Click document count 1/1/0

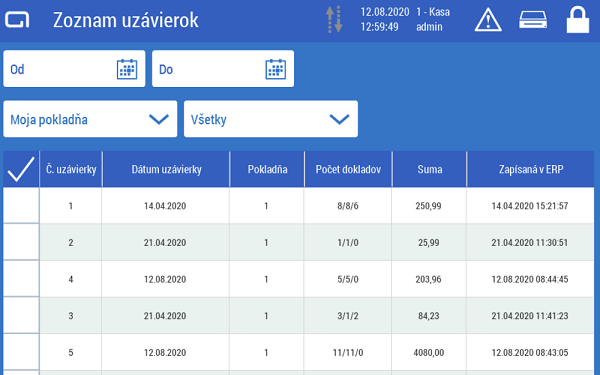pos(348,243)
